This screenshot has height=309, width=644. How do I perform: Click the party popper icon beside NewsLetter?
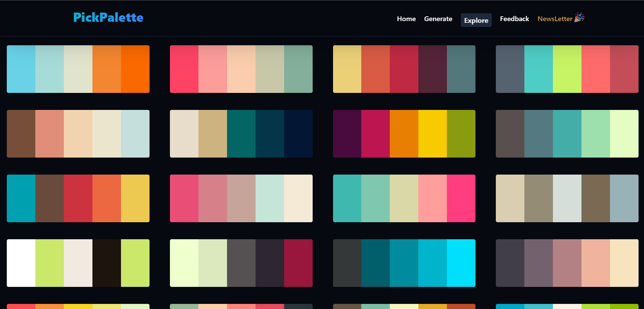point(579,17)
